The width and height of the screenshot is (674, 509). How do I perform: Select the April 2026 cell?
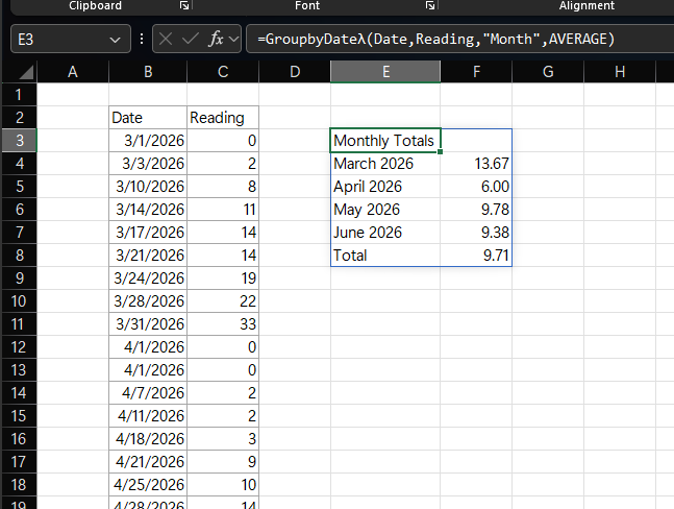386,186
